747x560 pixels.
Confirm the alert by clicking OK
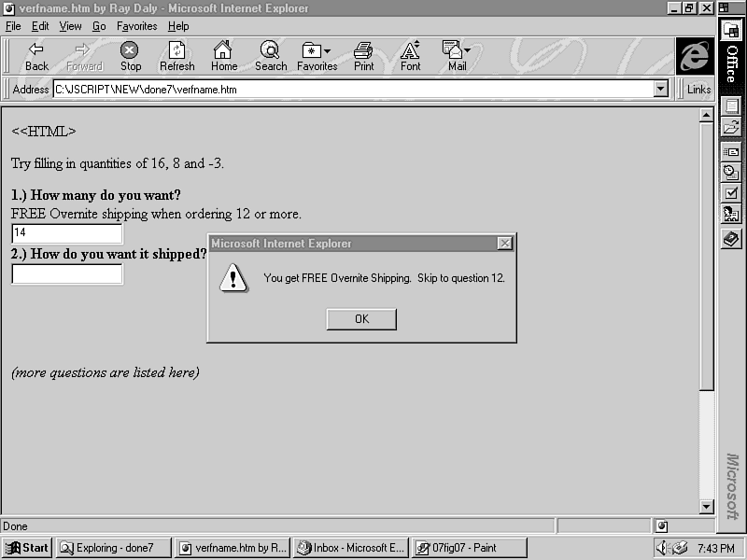[361, 319]
